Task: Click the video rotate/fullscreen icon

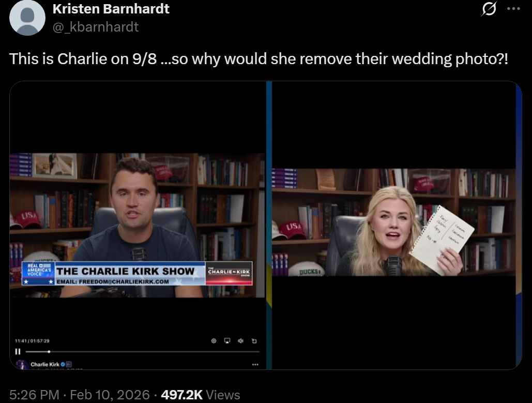Action: click(x=254, y=340)
